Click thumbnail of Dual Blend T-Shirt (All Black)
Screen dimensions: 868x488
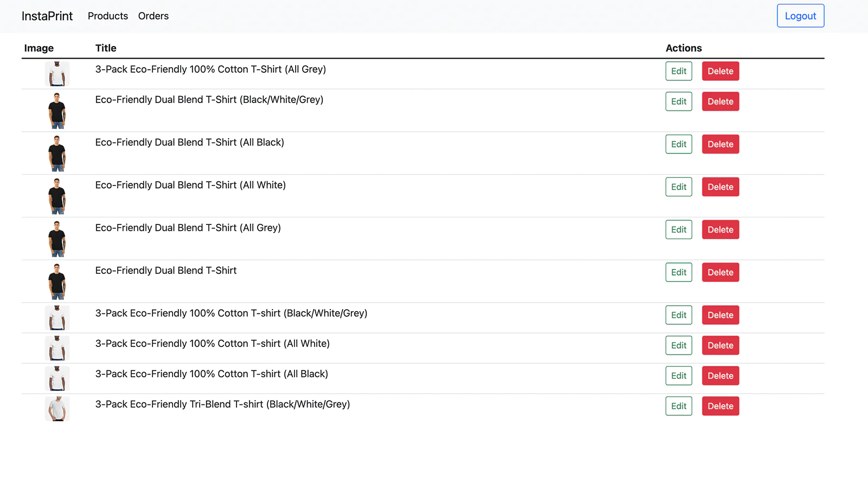click(x=57, y=153)
